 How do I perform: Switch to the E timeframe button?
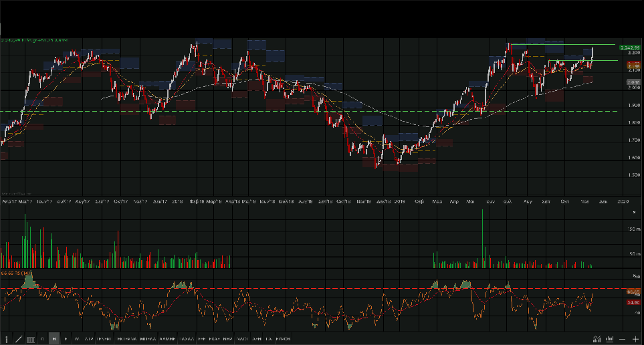(66, 339)
